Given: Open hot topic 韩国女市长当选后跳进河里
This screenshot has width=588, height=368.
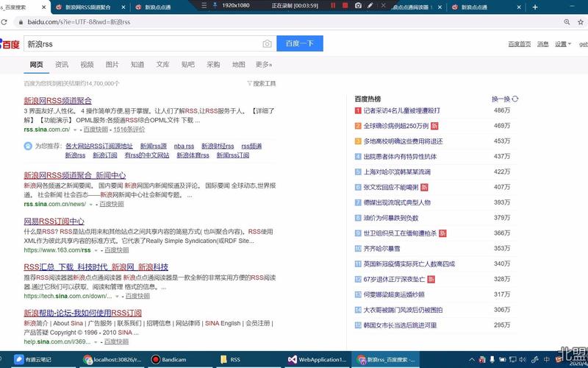Looking at the screenshot, I should tap(400, 325).
